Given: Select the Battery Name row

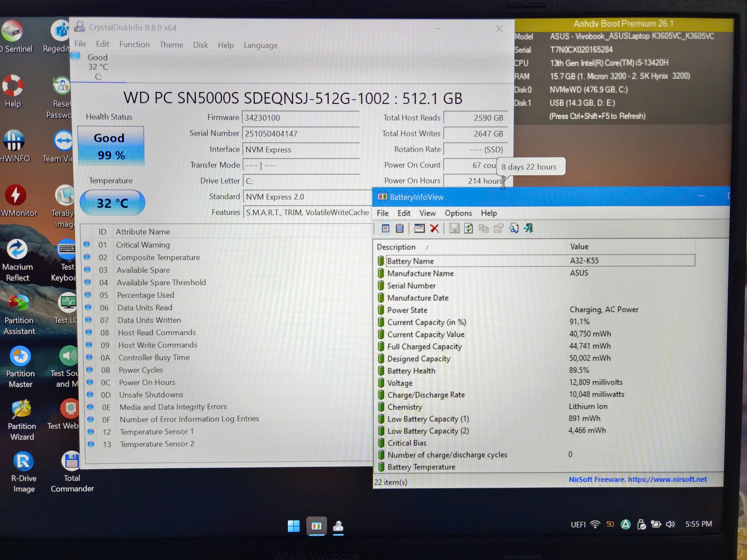Looking at the screenshot, I should (x=536, y=260).
